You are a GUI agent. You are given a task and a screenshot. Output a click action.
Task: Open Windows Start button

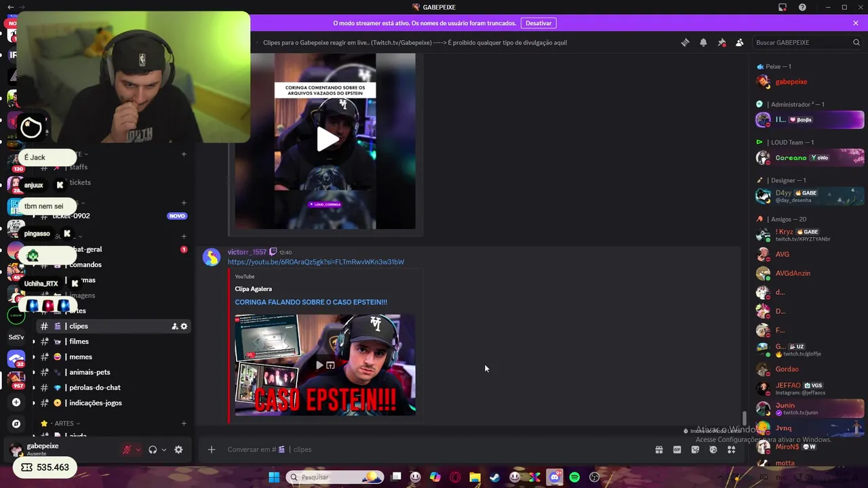(x=274, y=477)
